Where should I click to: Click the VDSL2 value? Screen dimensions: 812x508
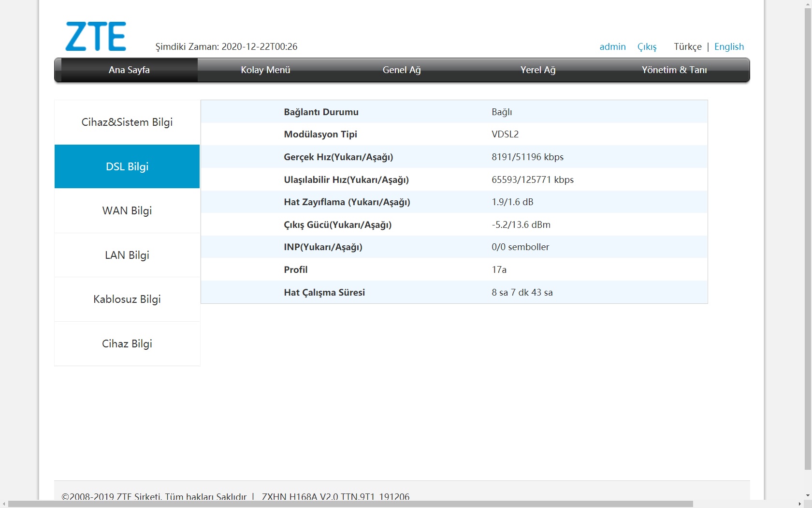pyautogui.click(x=505, y=134)
